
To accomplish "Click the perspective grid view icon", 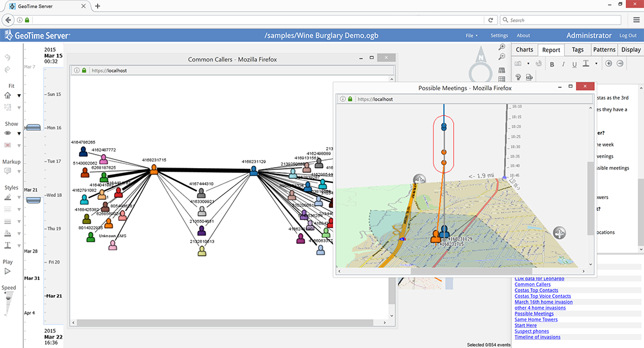I will [502, 70].
